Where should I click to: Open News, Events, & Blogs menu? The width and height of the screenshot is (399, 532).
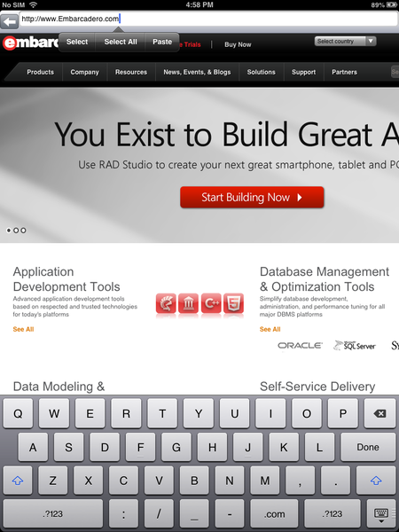pyautogui.click(x=197, y=72)
